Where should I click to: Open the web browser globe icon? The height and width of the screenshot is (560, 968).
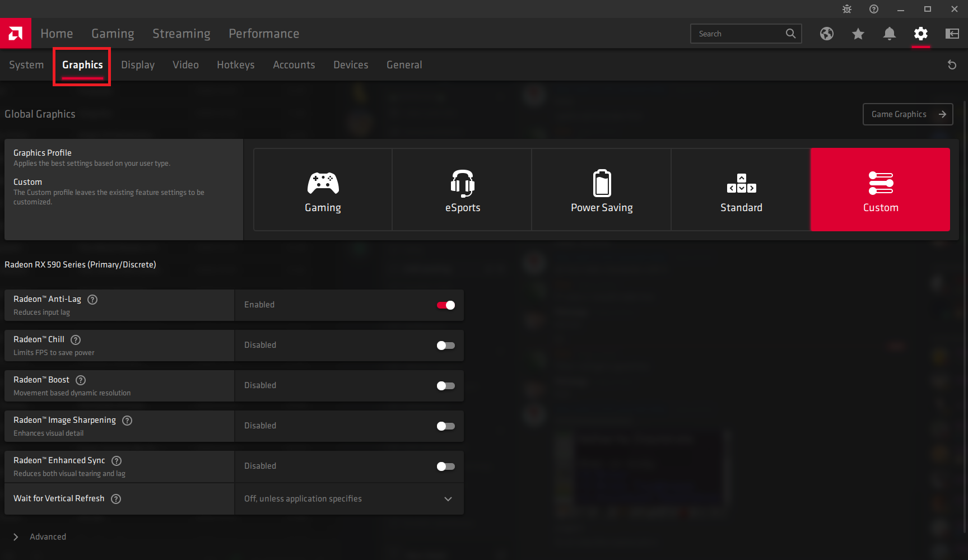(827, 34)
